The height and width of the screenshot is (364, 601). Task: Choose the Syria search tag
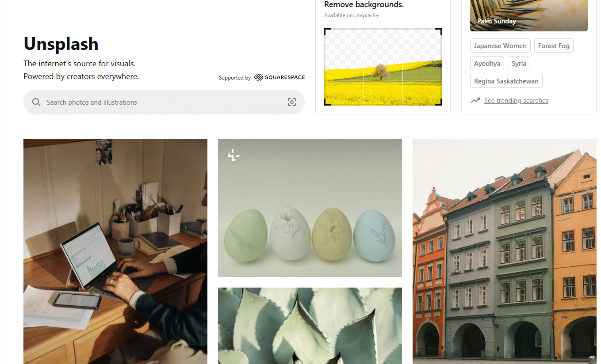point(519,64)
